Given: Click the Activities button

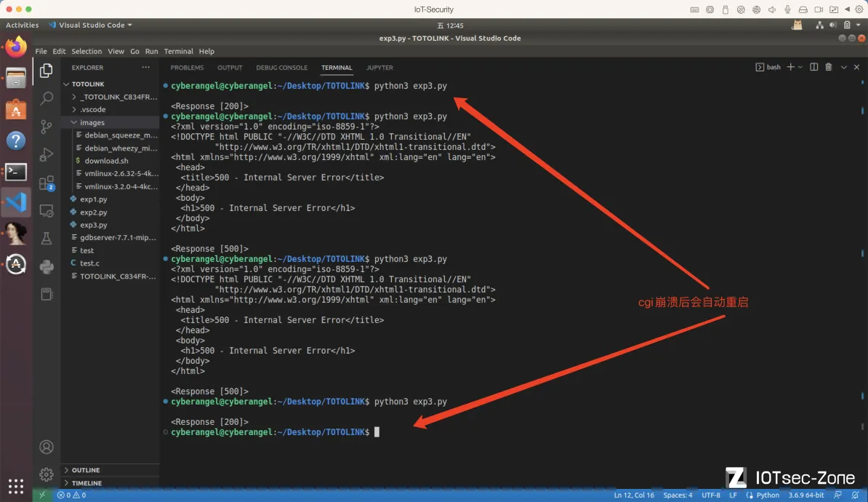Looking at the screenshot, I should pos(22,25).
